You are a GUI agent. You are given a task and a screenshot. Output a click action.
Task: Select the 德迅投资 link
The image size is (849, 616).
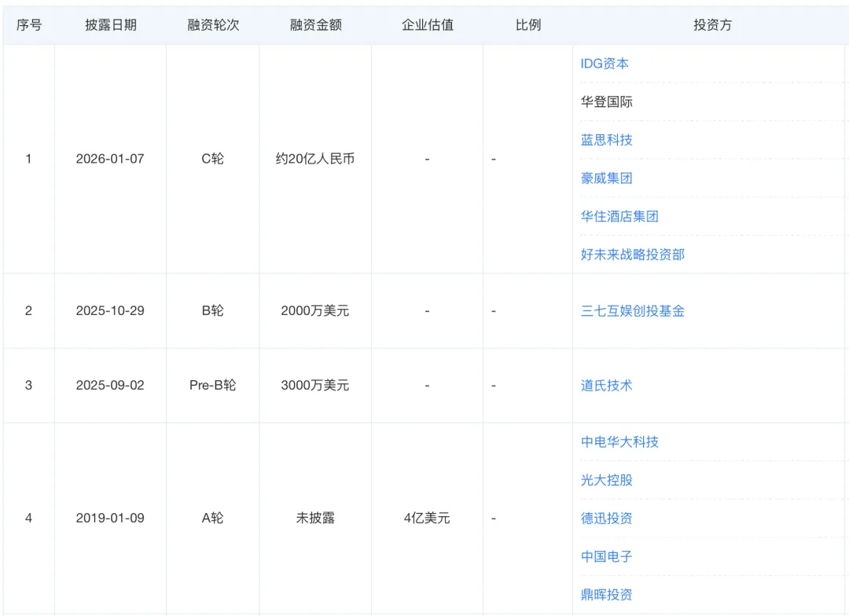[x=606, y=519]
